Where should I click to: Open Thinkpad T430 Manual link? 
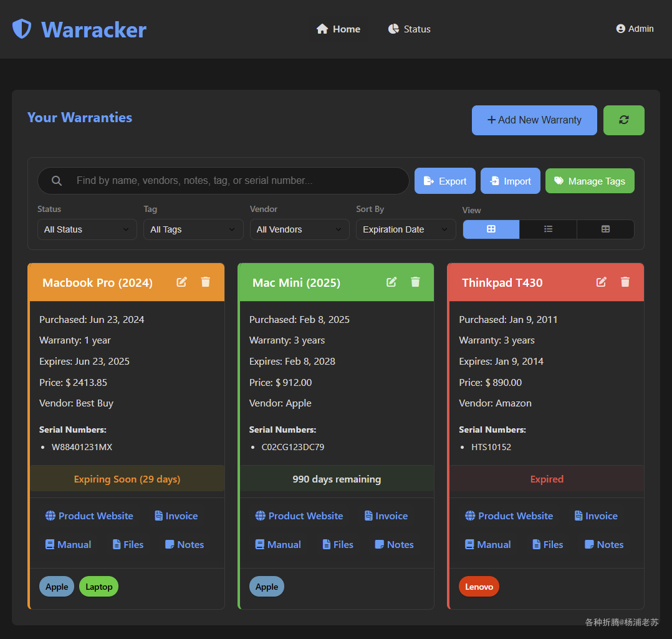487,545
